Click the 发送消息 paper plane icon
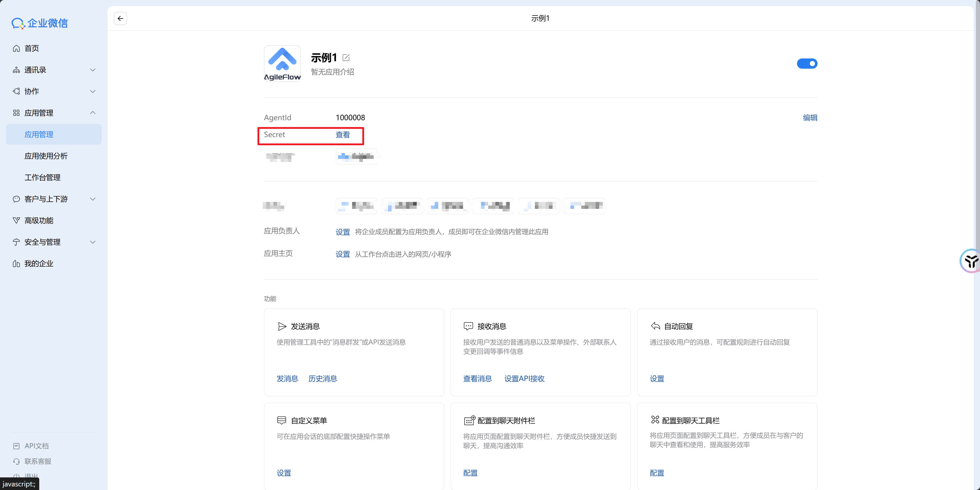This screenshot has width=980, height=490. click(x=282, y=326)
